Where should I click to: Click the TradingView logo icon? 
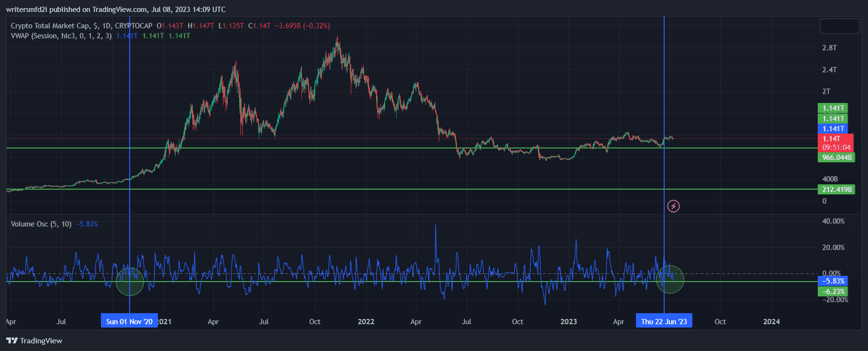point(12,340)
